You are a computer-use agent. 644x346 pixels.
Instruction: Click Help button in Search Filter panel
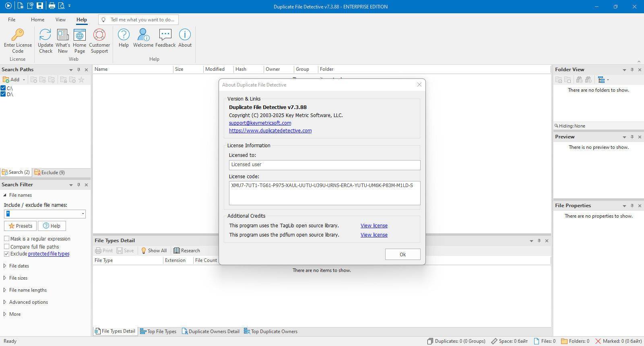[x=52, y=226]
